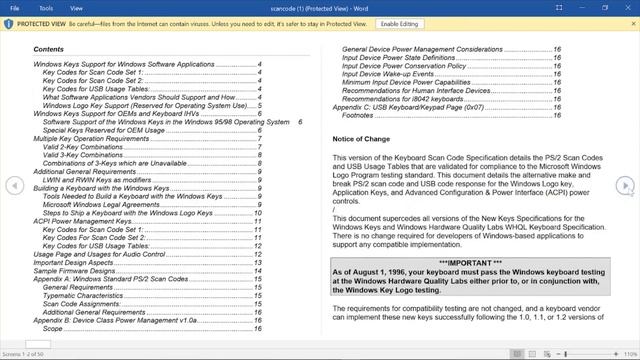Click 'Additional General Requirements' page 9 entry

pos(147,171)
